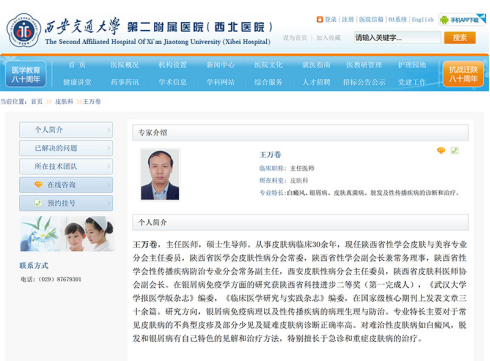The width and height of the screenshot is (490, 361).
Task: Click the 皮肤科 breadcrumb link
Action: (x=64, y=102)
